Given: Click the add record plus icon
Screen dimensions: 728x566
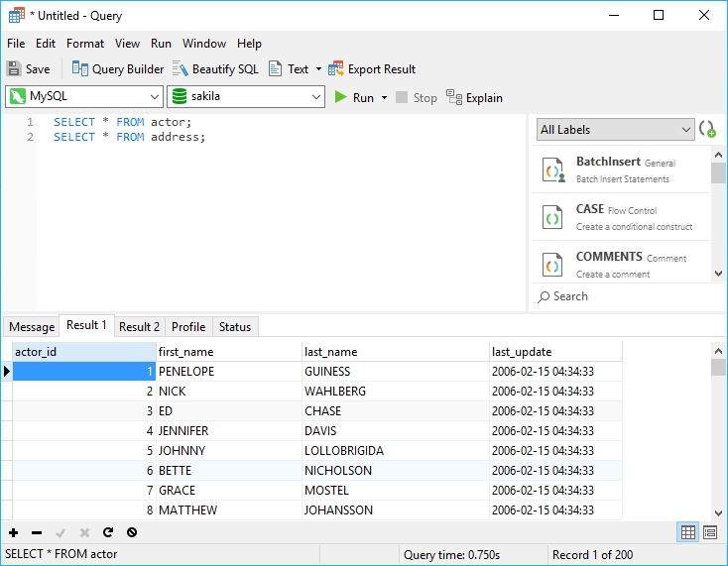Looking at the screenshot, I should pos(14,532).
